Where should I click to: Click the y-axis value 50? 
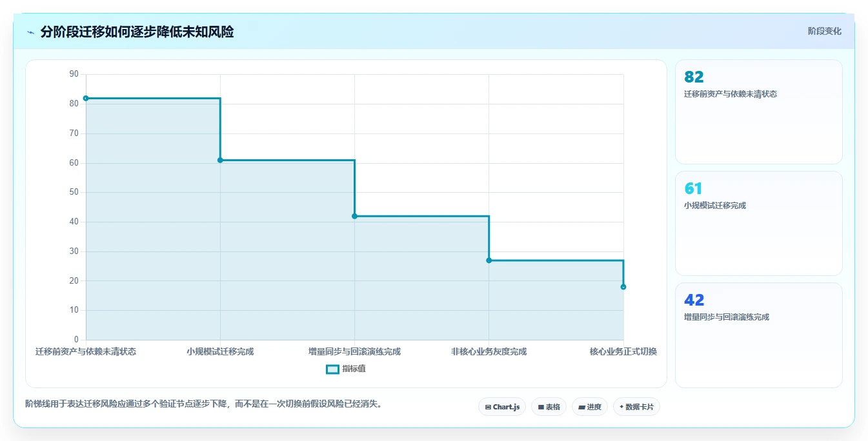[74, 192]
